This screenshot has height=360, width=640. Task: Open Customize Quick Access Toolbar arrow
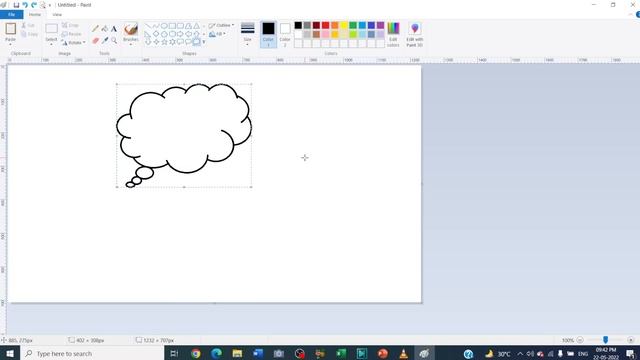tap(50, 5)
